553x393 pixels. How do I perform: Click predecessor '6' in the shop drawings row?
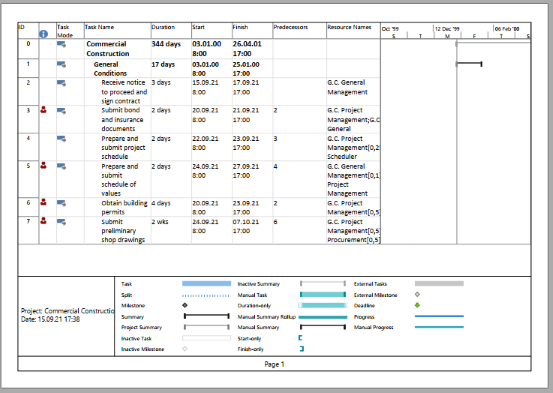(x=275, y=222)
